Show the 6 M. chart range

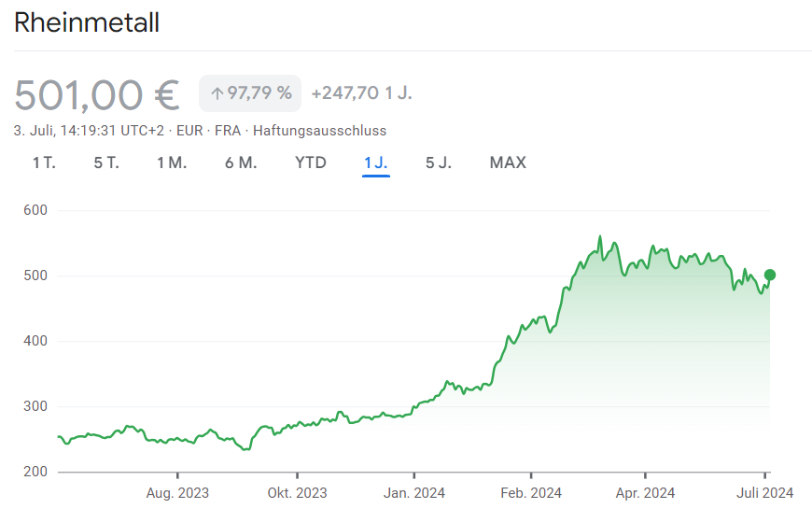pyautogui.click(x=241, y=163)
